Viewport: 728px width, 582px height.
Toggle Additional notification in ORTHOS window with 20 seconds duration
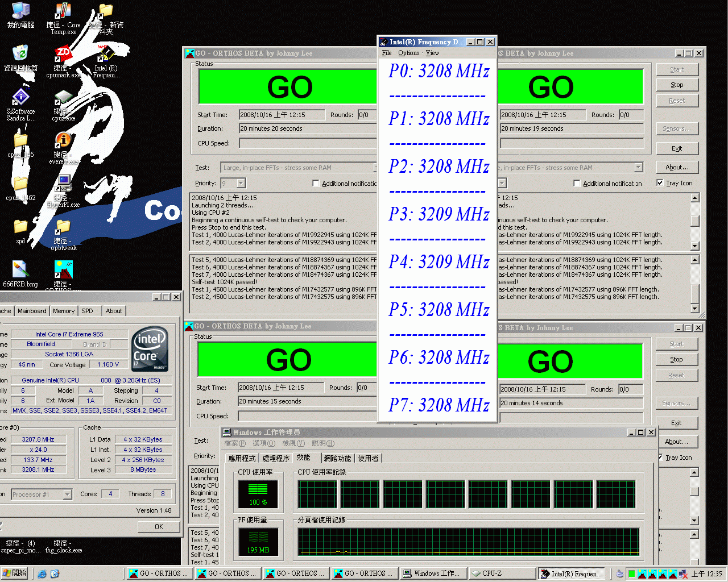tap(316, 184)
